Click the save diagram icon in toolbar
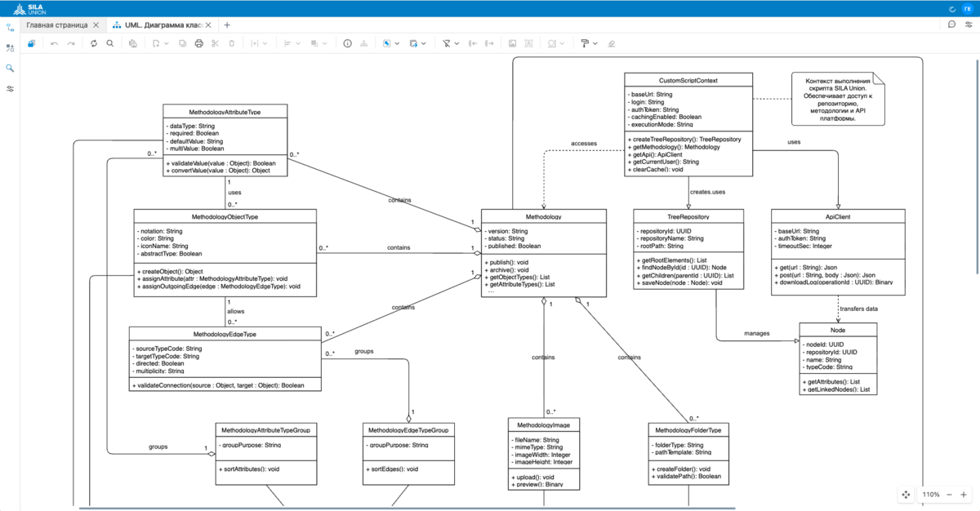The height and width of the screenshot is (511, 980). tap(32, 43)
